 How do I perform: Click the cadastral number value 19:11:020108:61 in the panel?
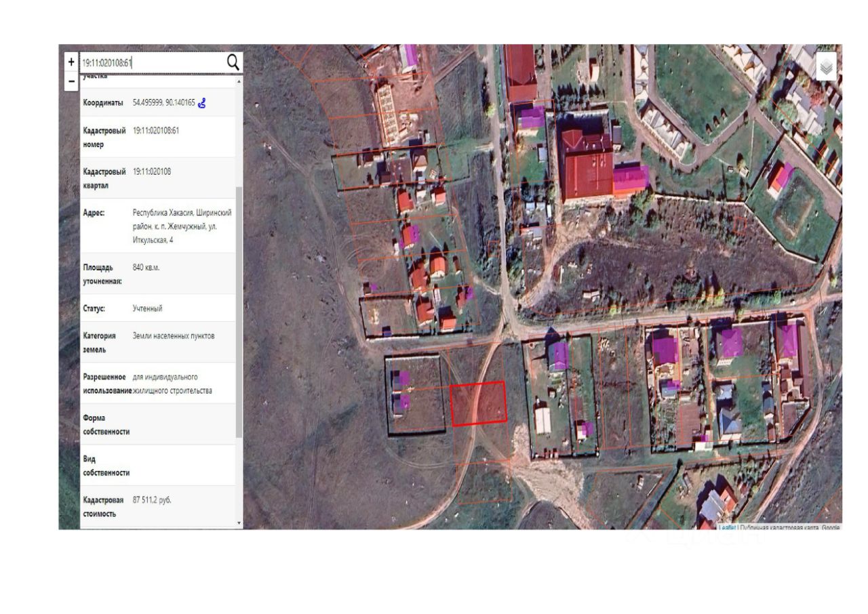156,130
